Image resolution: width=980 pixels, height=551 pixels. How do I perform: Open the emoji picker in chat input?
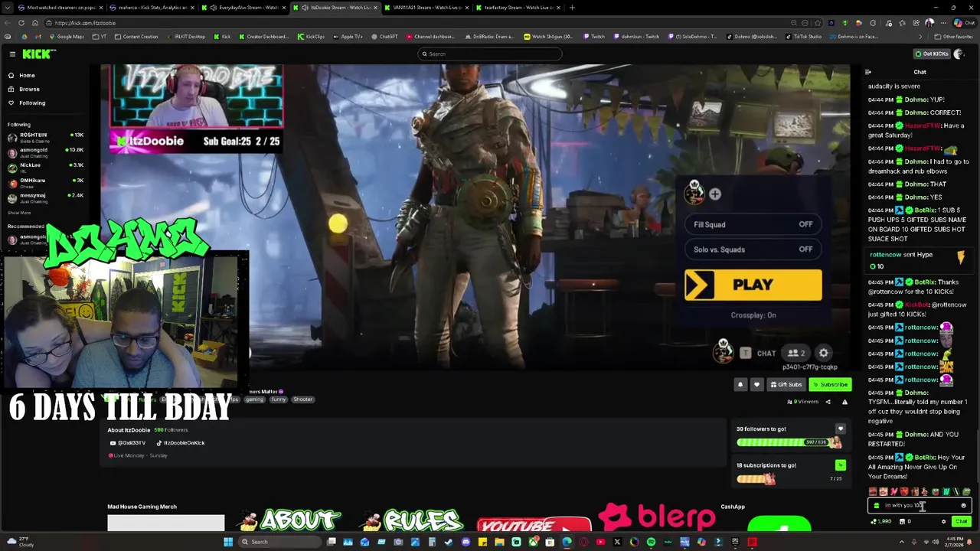pyautogui.click(x=963, y=506)
